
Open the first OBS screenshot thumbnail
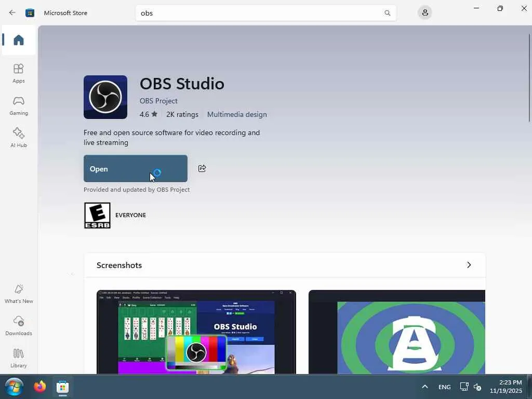[x=196, y=332]
